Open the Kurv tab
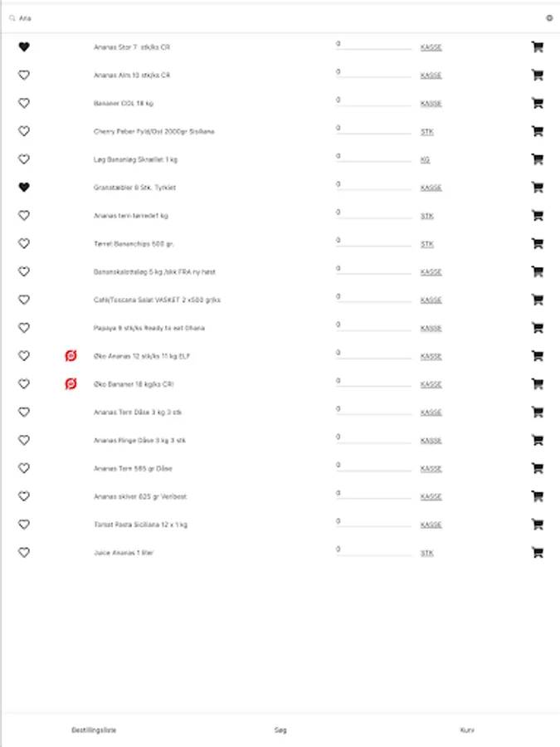 [x=467, y=730]
